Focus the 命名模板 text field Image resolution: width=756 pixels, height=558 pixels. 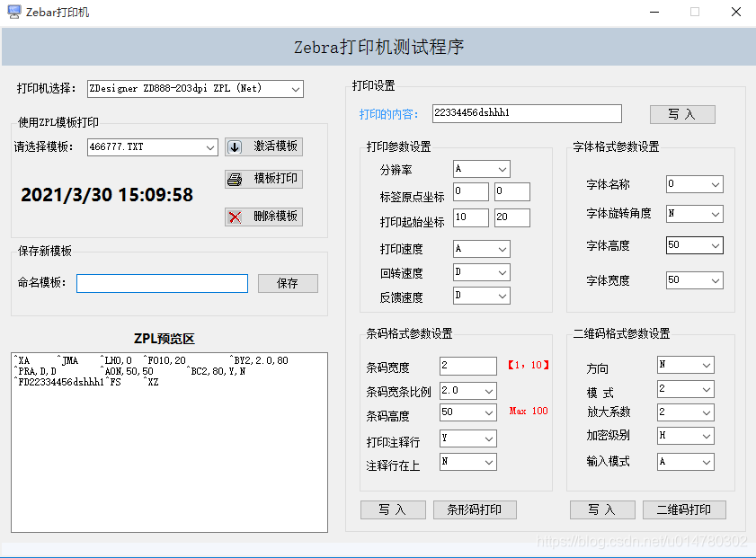[162, 283]
